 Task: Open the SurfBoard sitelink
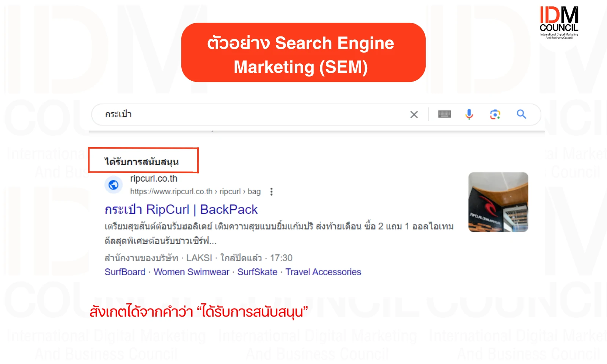pos(125,272)
